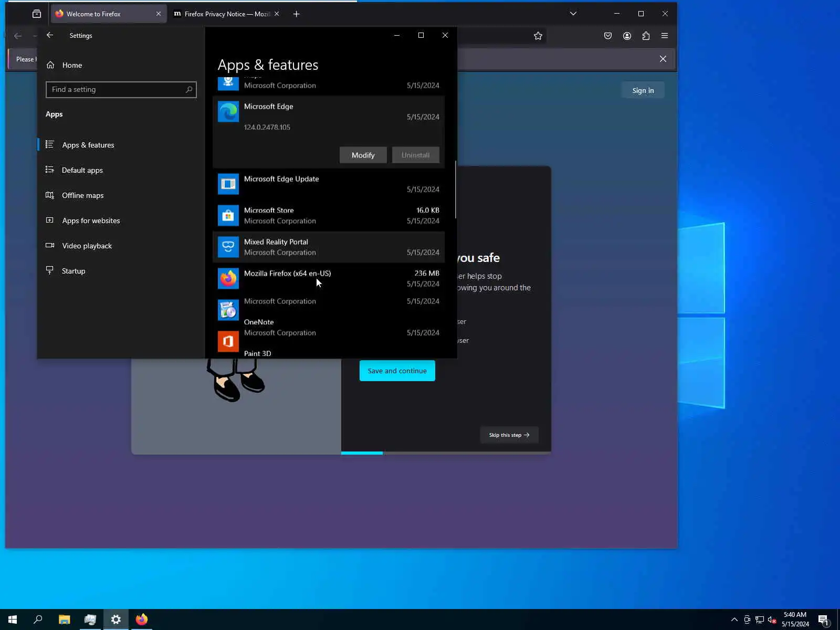Image resolution: width=840 pixels, height=630 pixels.
Task: Click the Firefox icon on the taskbar
Action: (x=142, y=619)
